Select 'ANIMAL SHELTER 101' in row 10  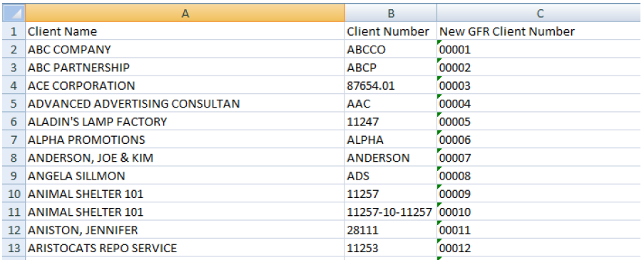click(x=185, y=194)
